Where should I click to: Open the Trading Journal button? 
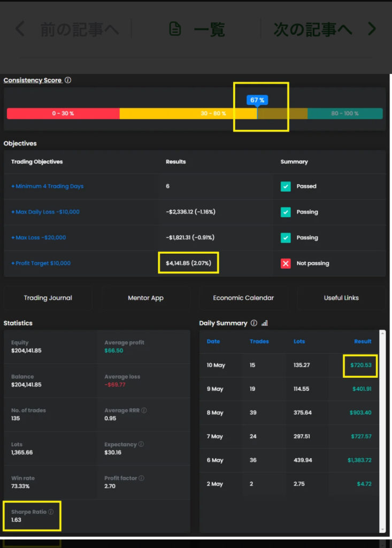click(x=48, y=298)
